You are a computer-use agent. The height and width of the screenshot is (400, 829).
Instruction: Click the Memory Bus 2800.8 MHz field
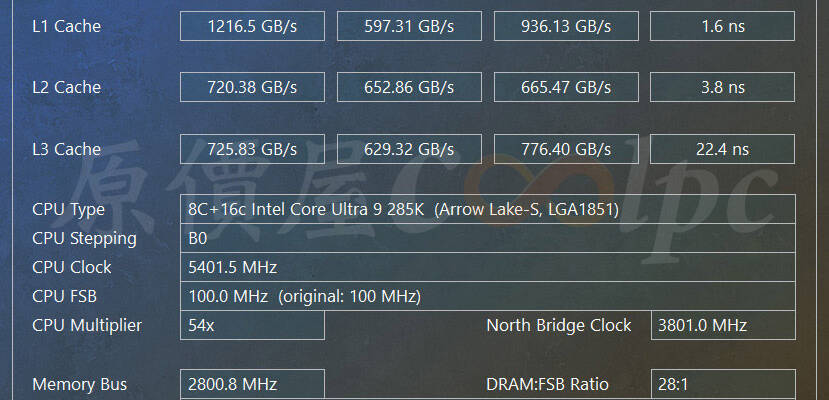click(x=252, y=384)
